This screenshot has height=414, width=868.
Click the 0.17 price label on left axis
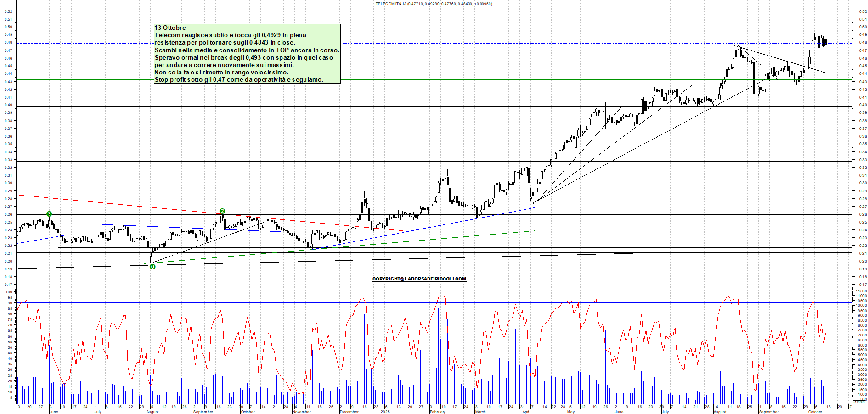(8, 285)
